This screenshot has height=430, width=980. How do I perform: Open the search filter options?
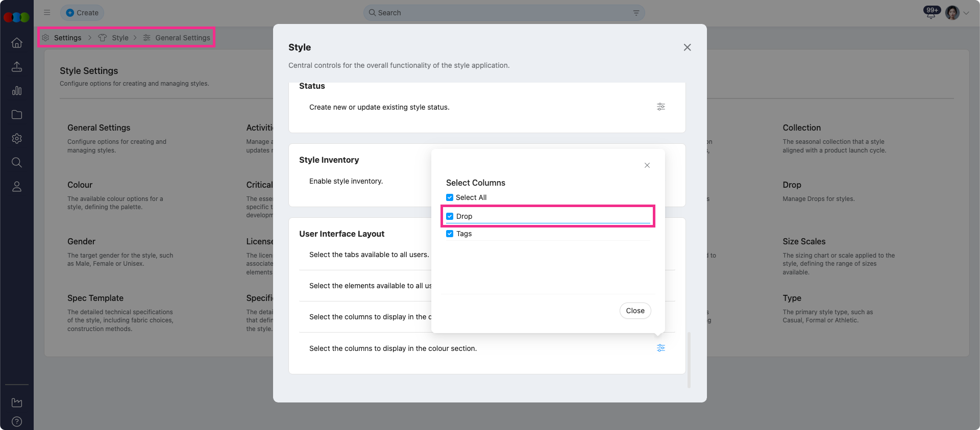click(x=636, y=13)
